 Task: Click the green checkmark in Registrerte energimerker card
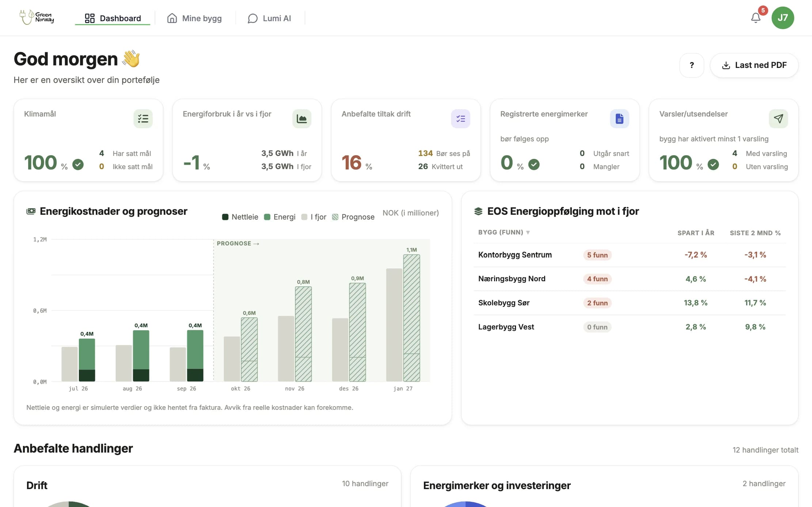coord(534,164)
